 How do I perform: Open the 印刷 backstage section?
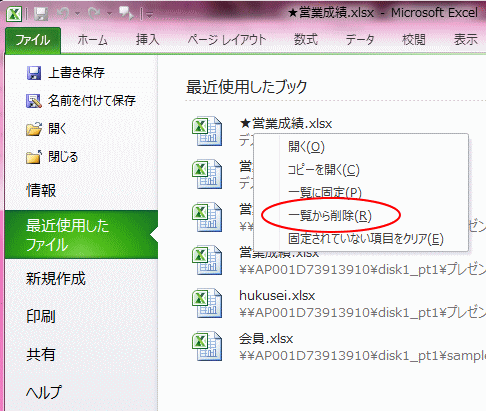click(x=41, y=316)
